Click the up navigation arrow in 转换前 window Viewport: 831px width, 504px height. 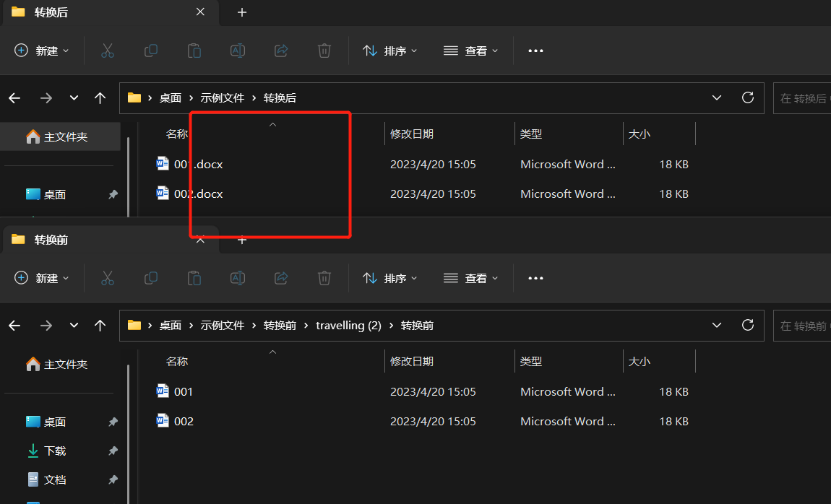(100, 325)
